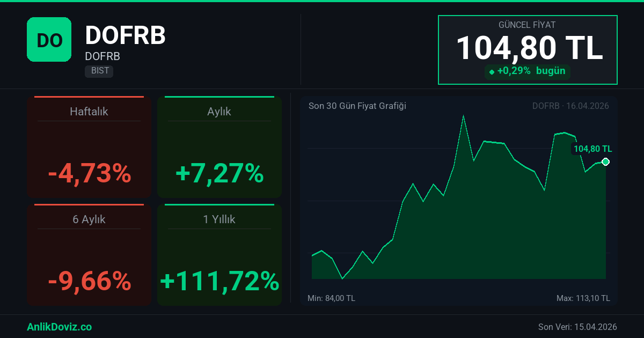Click the 104,80 TL chart price label
The width and height of the screenshot is (644, 338).
[x=592, y=149]
